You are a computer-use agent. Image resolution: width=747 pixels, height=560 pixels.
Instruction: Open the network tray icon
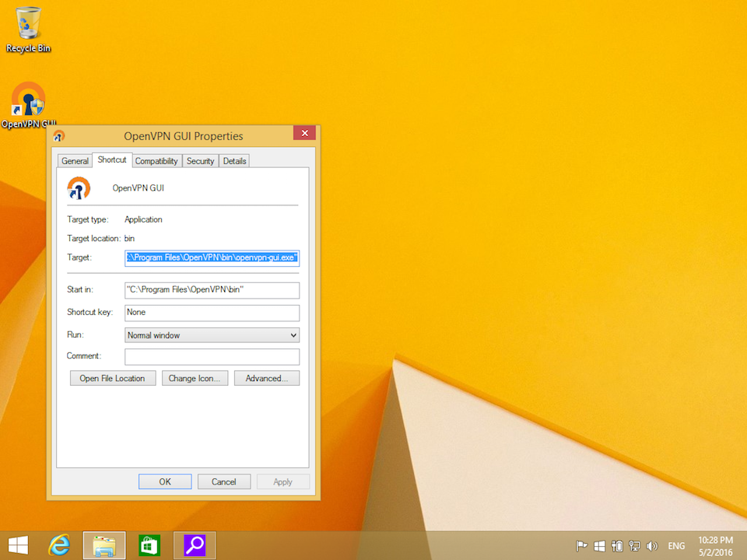point(634,546)
